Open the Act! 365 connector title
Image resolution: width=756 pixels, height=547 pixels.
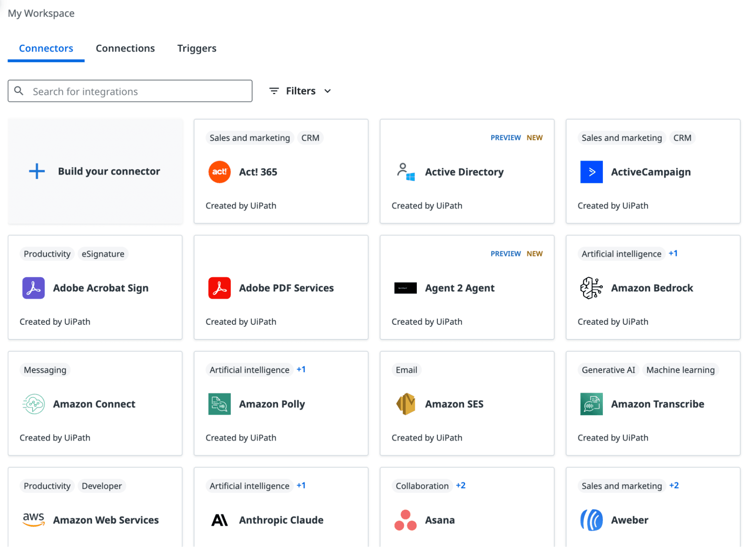pyautogui.click(x=258, y=172)
